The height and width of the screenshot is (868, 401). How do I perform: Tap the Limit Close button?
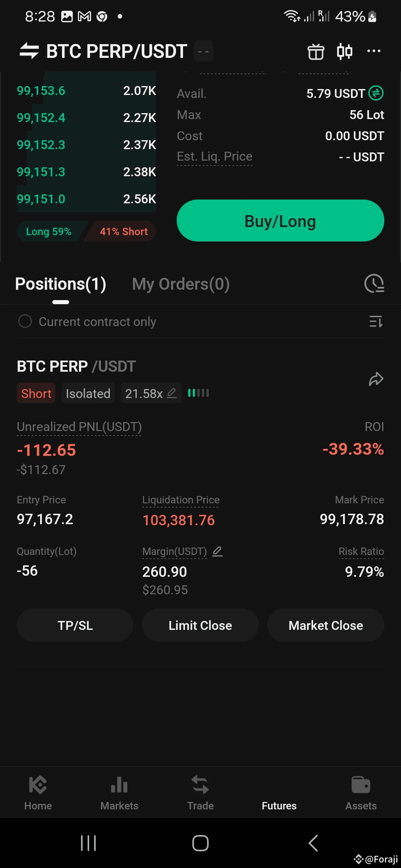click(x=200, y=625)
